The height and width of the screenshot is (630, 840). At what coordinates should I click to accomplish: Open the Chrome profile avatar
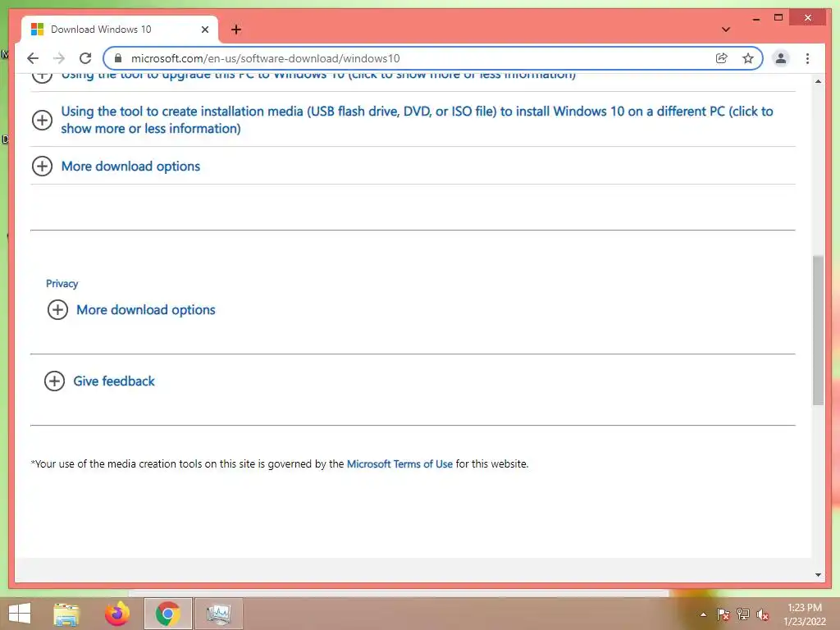pos(781,58)
